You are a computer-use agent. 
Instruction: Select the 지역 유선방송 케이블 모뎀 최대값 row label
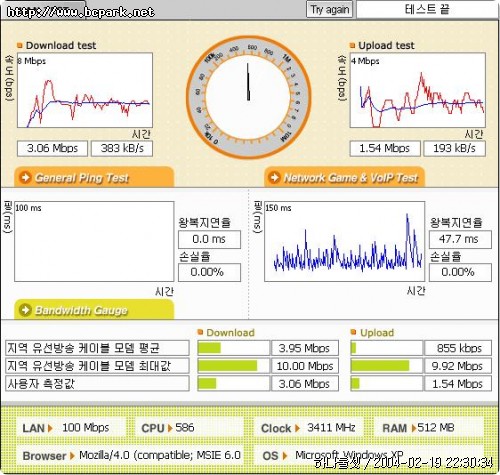coord(97,366)
